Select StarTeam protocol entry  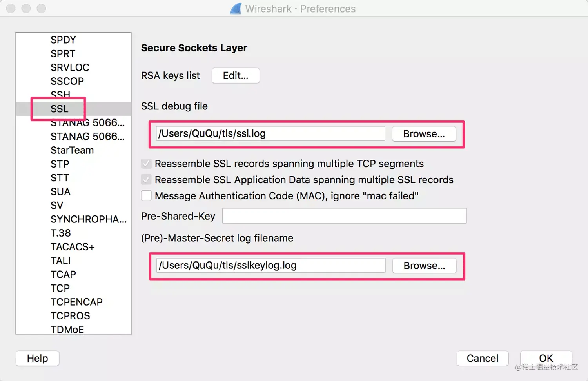tap(72, 150)
